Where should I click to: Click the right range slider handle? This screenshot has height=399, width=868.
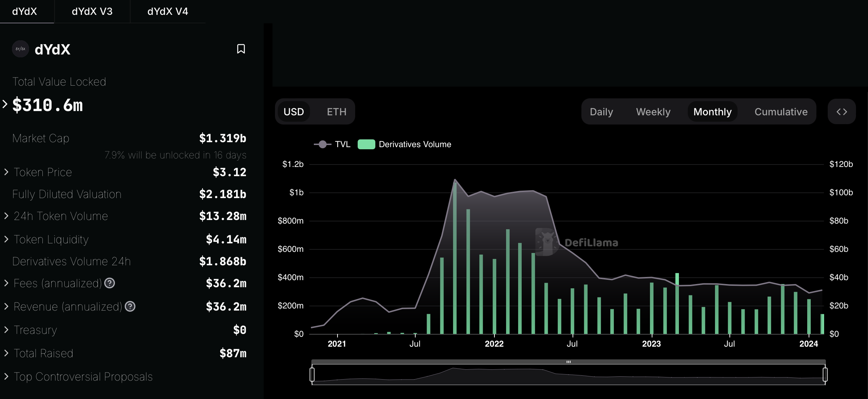[x=825, y=374]
